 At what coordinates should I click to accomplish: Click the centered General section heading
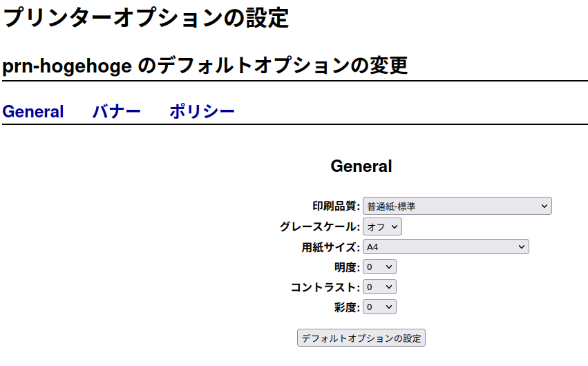click(361, 166)
